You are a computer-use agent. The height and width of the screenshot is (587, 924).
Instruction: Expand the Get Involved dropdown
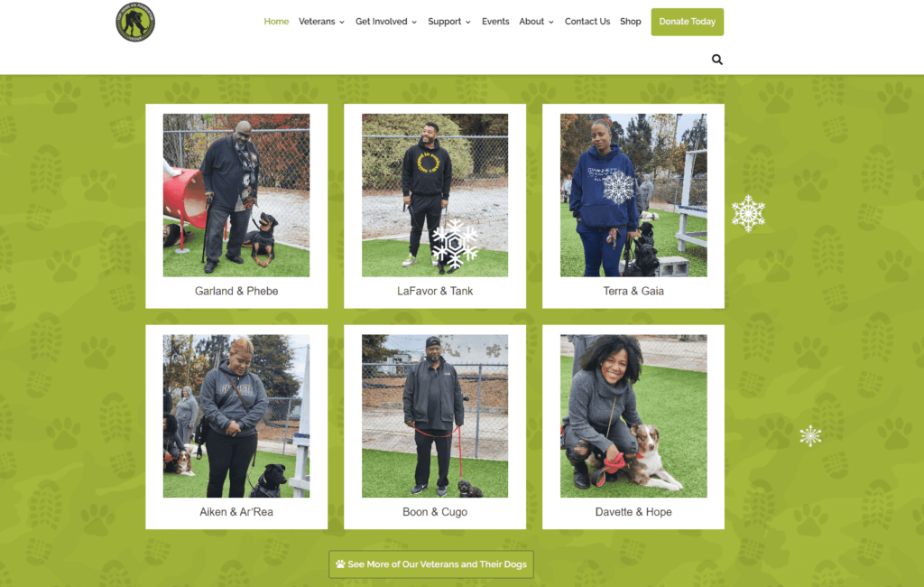[386, 22]
